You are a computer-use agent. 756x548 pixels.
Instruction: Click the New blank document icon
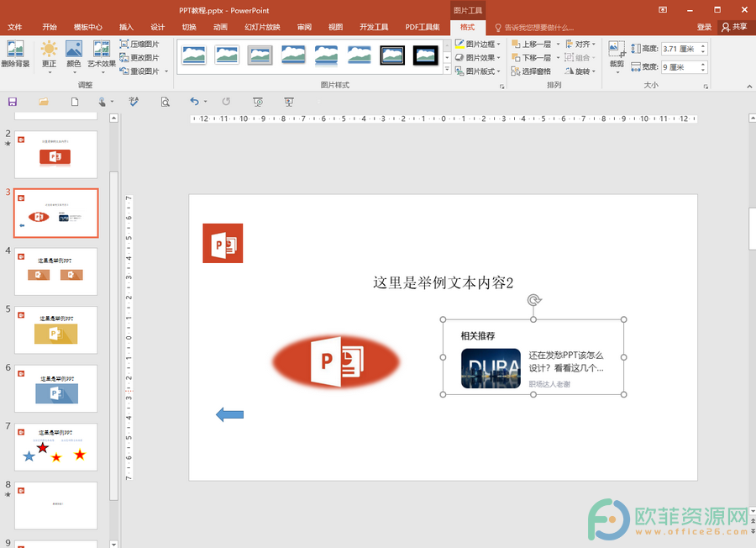(x=75, y=102)
